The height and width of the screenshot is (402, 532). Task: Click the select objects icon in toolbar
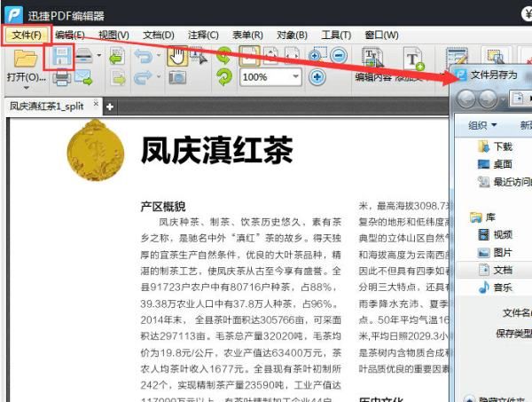pyautogui.click(x=496, y=56)
